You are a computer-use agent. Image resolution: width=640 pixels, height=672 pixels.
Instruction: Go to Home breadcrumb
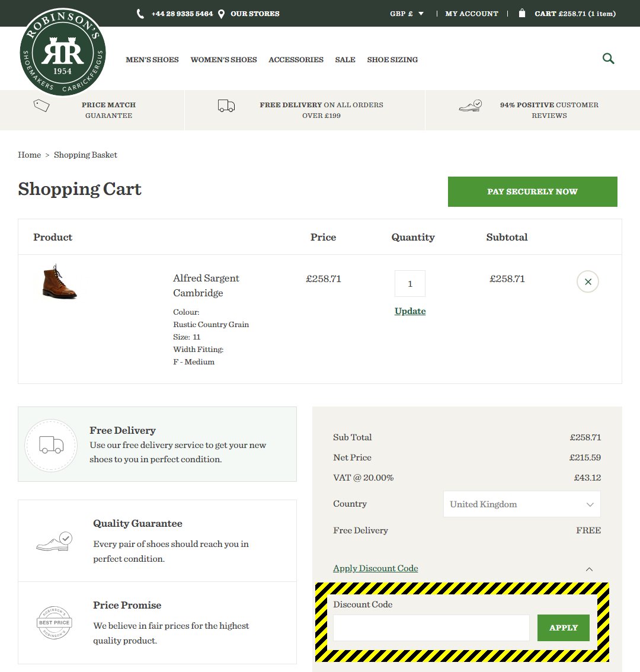point(29,155)
